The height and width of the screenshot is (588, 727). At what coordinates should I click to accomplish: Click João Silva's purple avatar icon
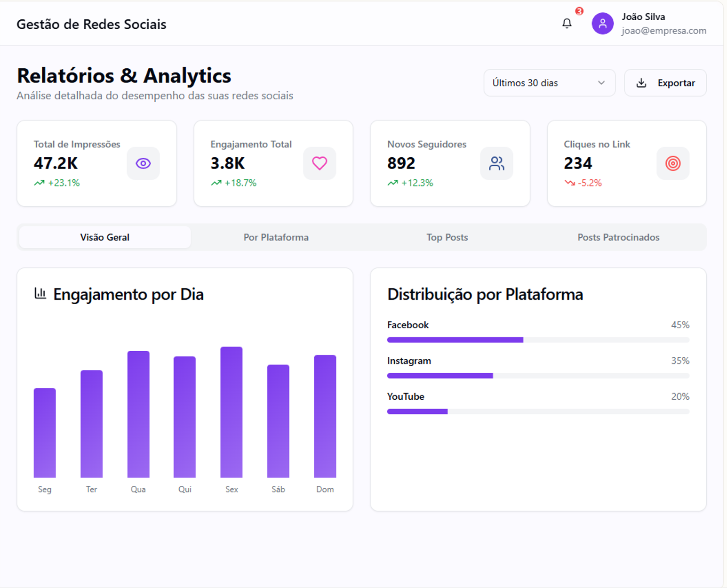tap(602, 24)
